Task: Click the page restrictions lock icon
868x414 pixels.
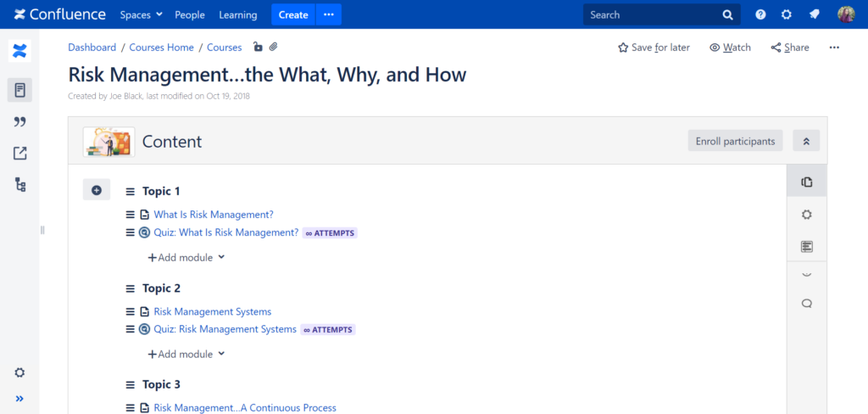Action: point(258,48)
